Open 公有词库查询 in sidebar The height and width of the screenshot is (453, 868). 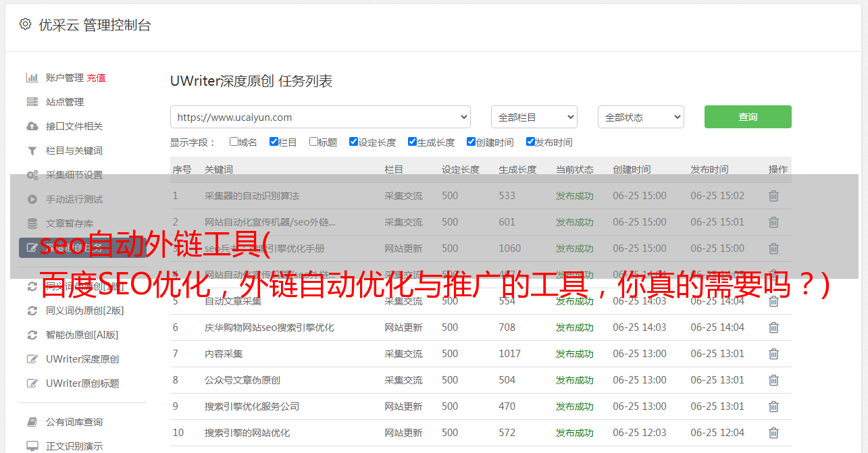74,422
